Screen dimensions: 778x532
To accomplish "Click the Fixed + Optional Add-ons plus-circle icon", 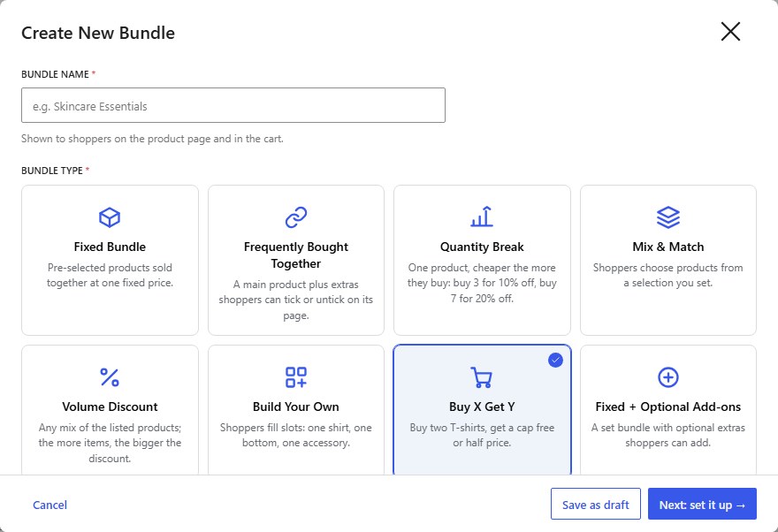I will (x=667, y=377).
